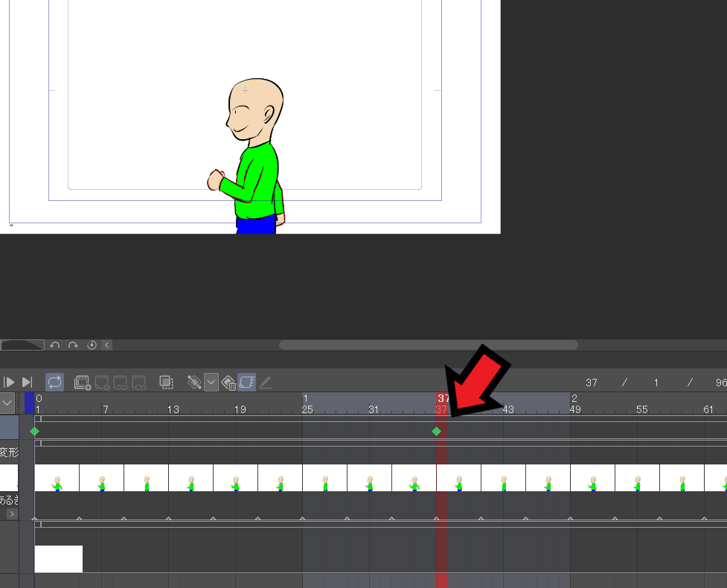The width and height of the screenshot is (727, 588).
Task: Click the reset rotation icon
Action: (x=92, y=345)
